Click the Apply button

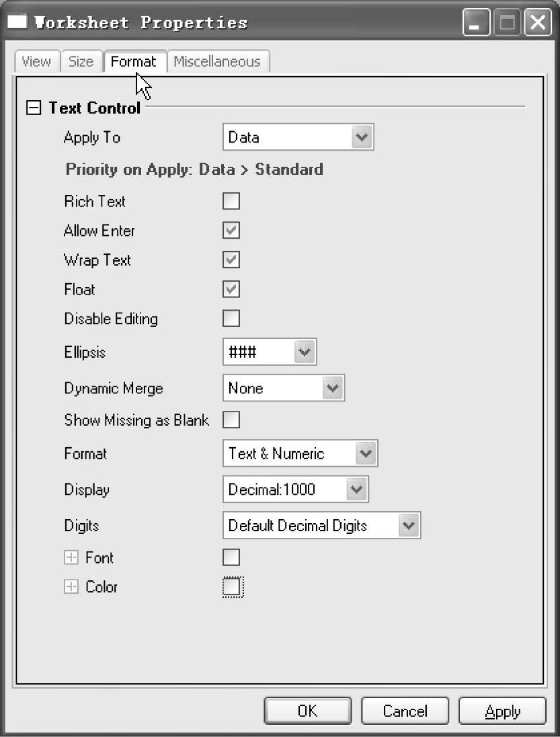click(x=502, y=711)
